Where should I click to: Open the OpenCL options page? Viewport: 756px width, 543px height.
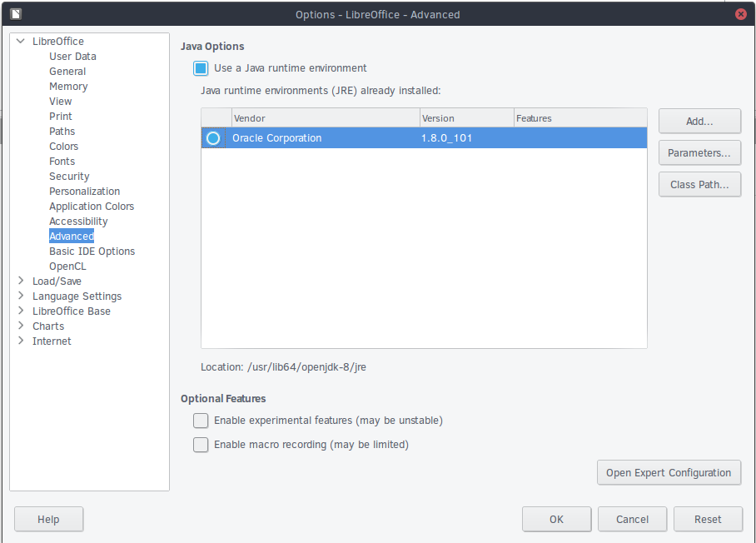pyautogui.click(x=68, y=267)
